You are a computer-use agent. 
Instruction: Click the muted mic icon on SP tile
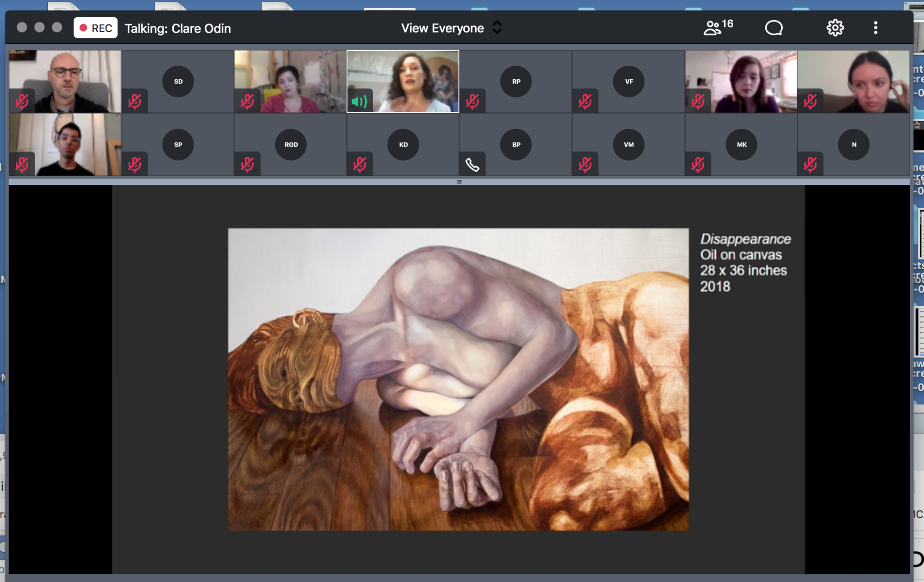[x=134, y=165]
